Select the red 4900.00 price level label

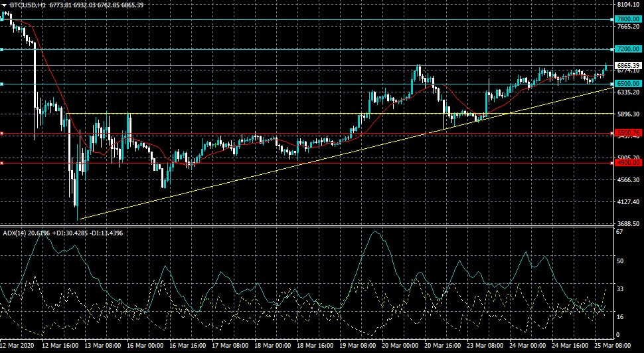point(628,164)
